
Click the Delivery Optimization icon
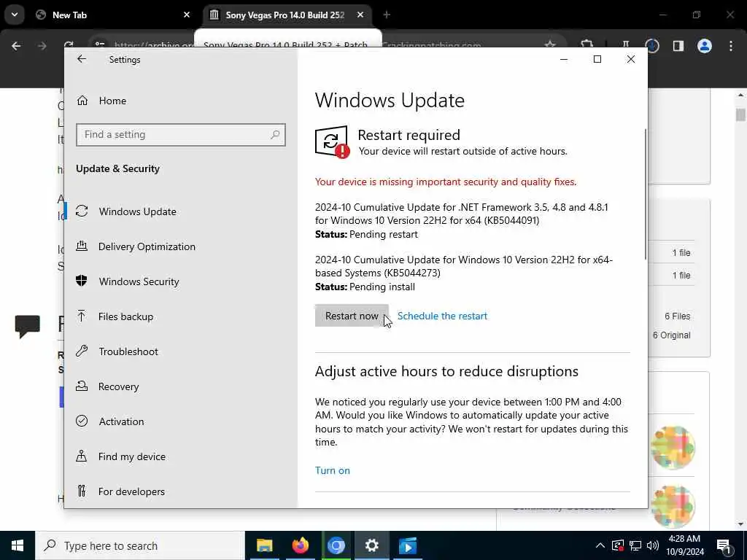82,246
